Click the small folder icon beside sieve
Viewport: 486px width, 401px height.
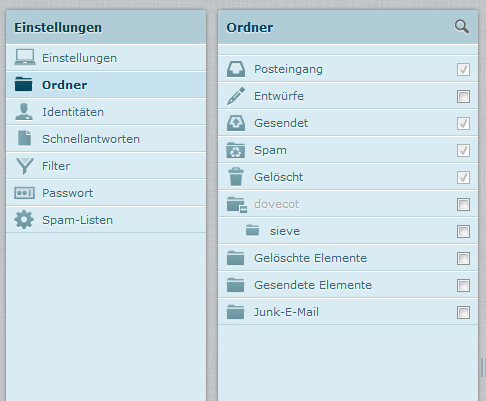[252, 230]
